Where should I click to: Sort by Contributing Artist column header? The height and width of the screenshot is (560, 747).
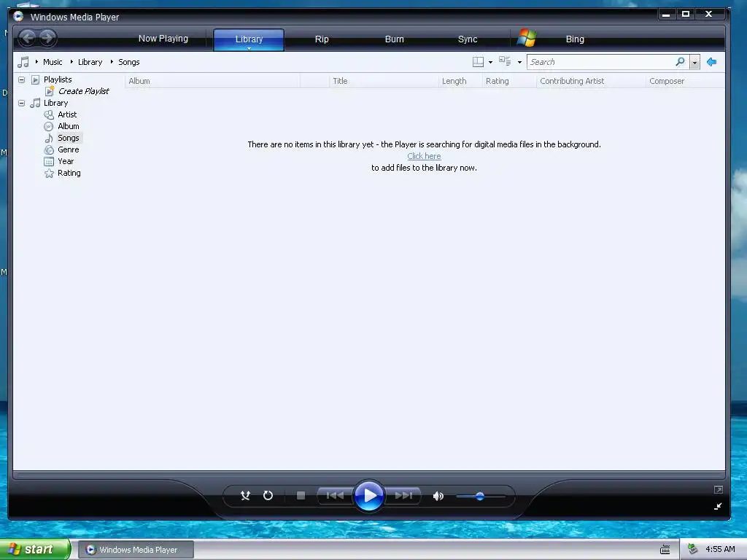click(x=591, y=81)
